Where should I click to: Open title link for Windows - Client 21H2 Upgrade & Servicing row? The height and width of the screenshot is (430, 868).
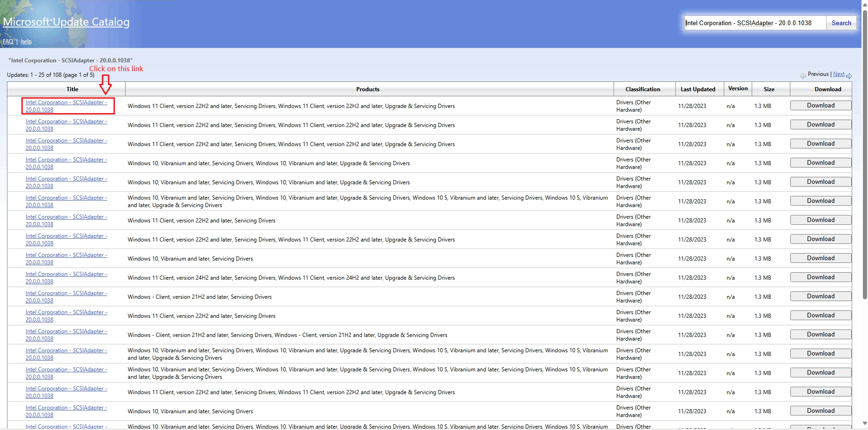(x=66, y=335)
